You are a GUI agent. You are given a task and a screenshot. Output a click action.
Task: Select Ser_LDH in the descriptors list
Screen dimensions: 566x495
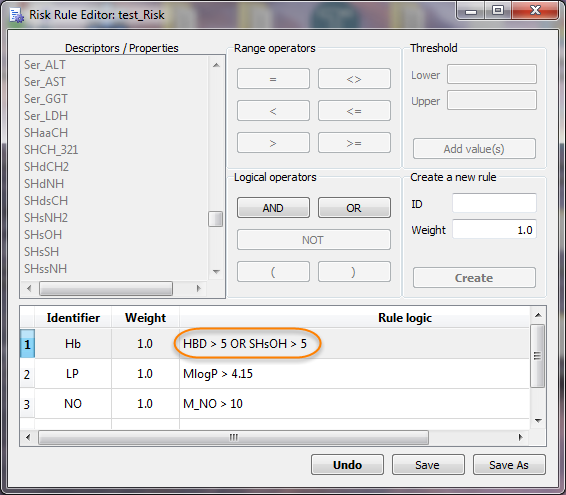click(46, 116)
